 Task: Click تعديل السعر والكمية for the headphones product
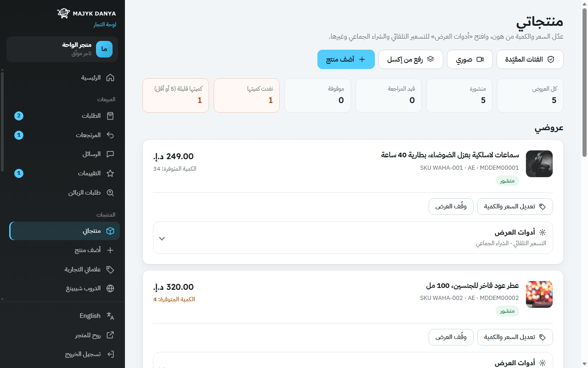click(515, 207)
